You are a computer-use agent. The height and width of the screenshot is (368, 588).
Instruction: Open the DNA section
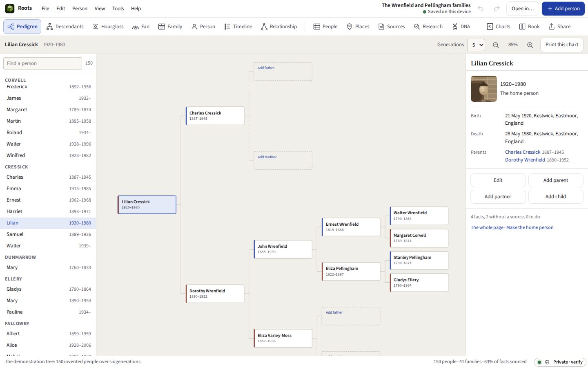461,27
